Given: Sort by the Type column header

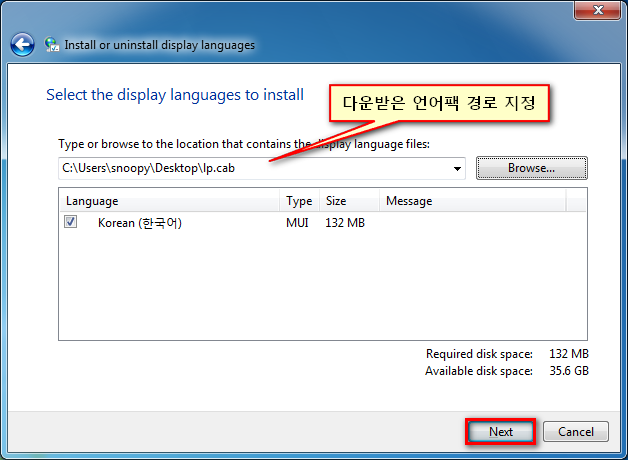Looking at the screenshot, I should [x=300, y=201].
